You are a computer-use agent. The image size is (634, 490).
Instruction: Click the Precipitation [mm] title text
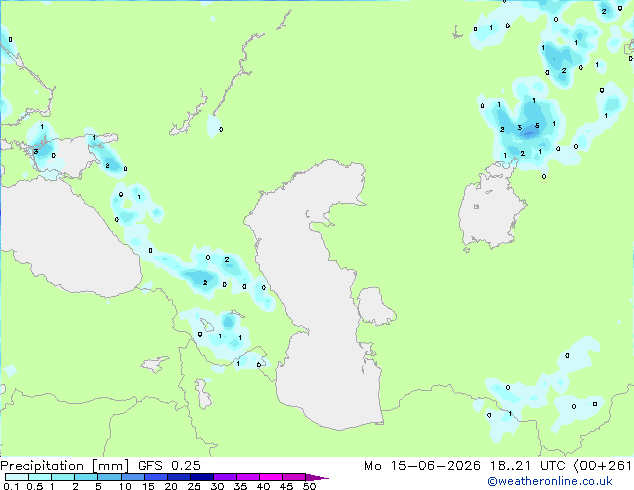[65, 466]
